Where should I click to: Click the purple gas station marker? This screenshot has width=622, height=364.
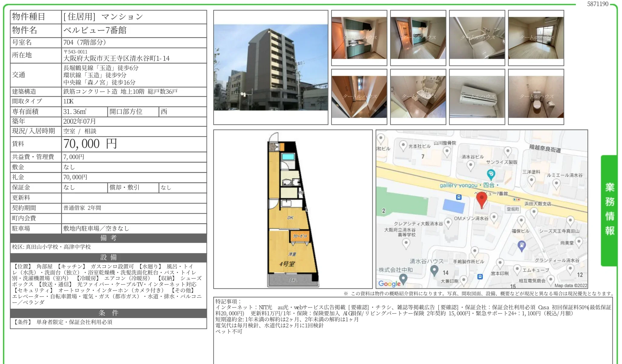[522, 245]
